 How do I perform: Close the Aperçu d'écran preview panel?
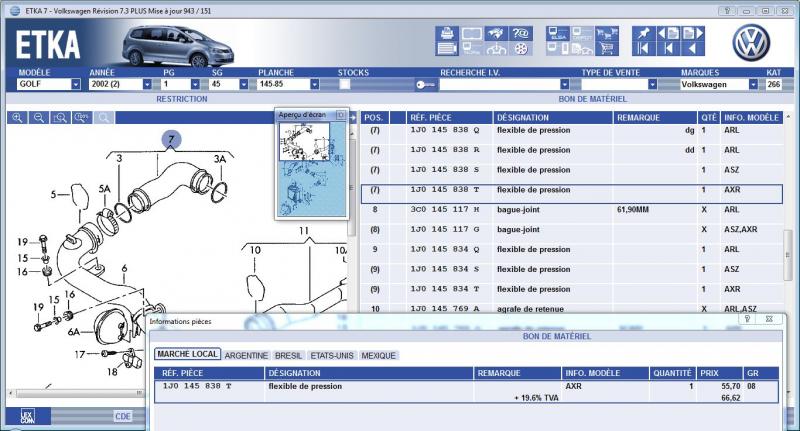341,115
